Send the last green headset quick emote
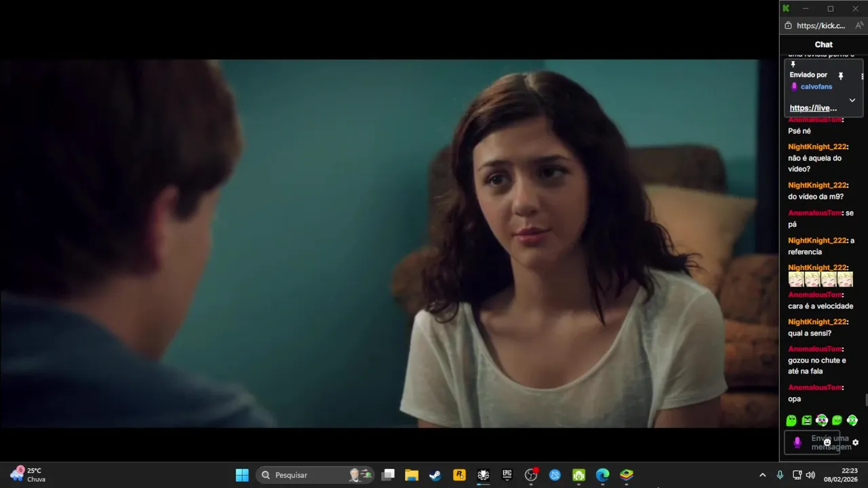This screenshot has height=488, width=868. click(x=852, y=421)
